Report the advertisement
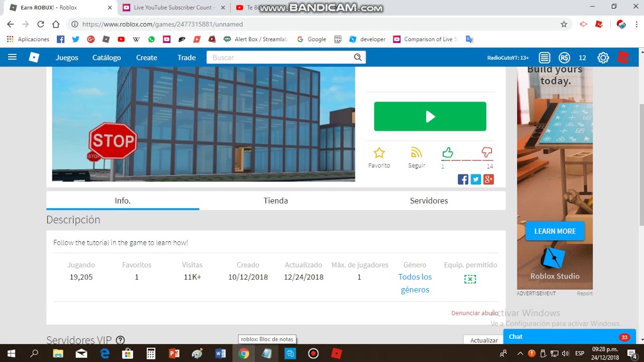The width and height of the screenshot is (644, 362). [585, 294]
